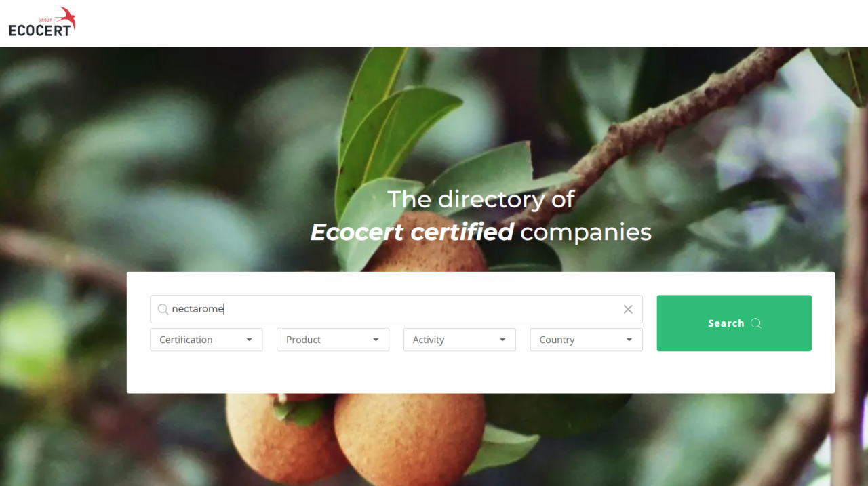Click the Ecocert logo wordmark
The width and height of the screenshot is (868, 486).
point(39,30)
